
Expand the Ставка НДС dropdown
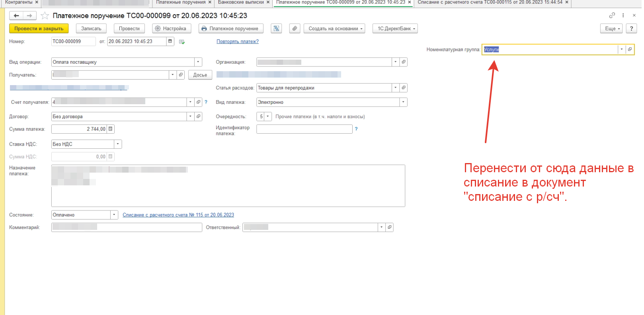click(118, 144)
